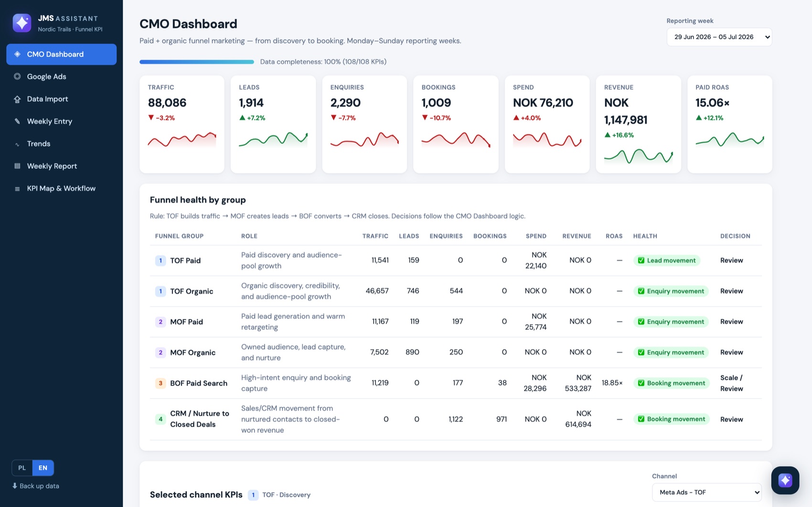Screen dimensions: 812x507
Task: Click the CRM / Nurture group number badge
Action: (x=160, y=419)
